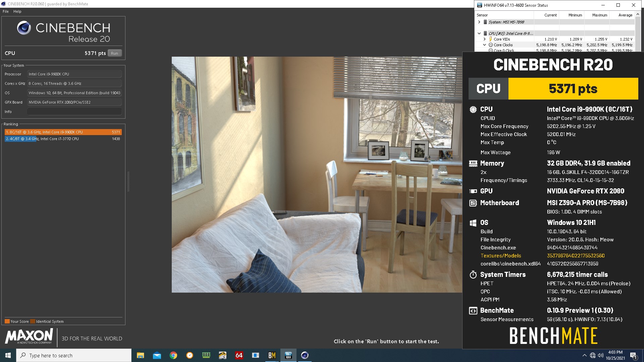Viewport: 644px width, 362px height.
Task: Show hidden system tray icons
Action: coord(584,355)
